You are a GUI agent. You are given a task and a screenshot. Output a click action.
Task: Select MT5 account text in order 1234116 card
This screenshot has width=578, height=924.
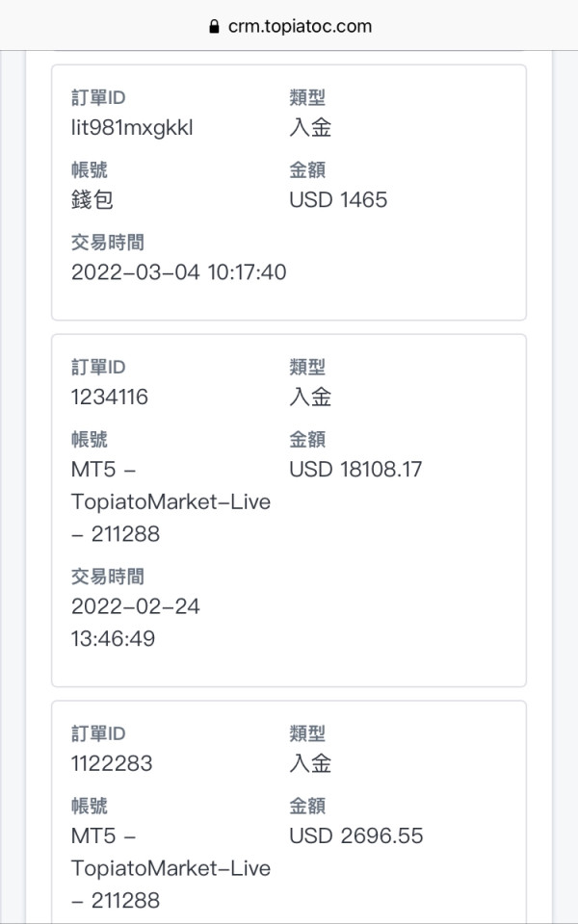click(171, 501)
